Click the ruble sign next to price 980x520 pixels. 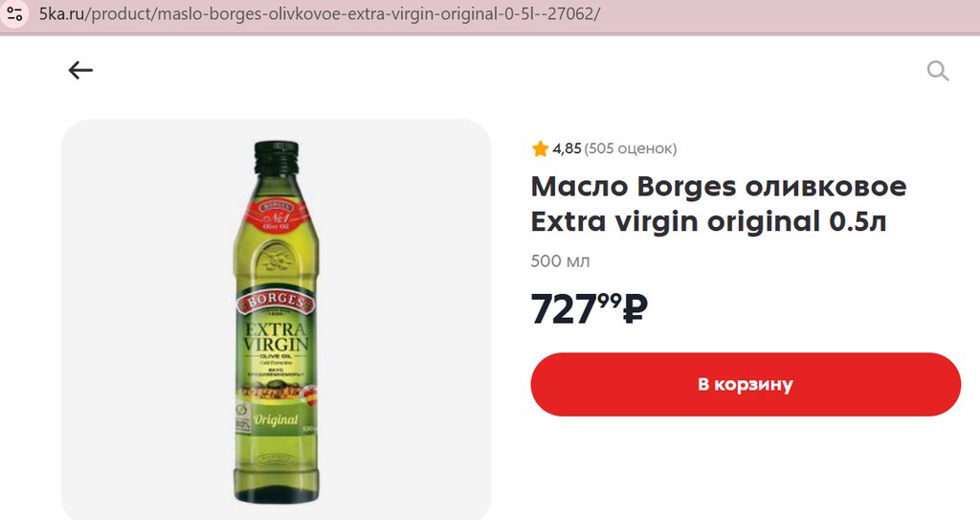[x=635, y=309]
